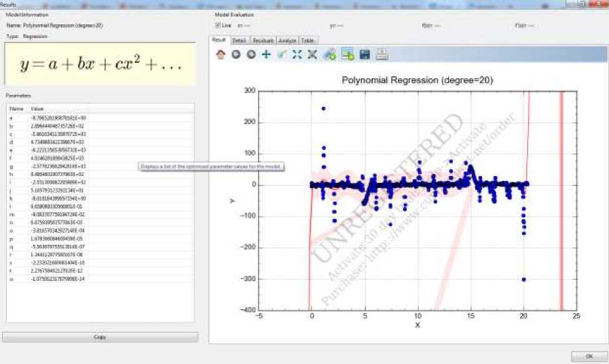The image size is (609, 364).
Task: Open the Residuals tab
Action: 263,41
